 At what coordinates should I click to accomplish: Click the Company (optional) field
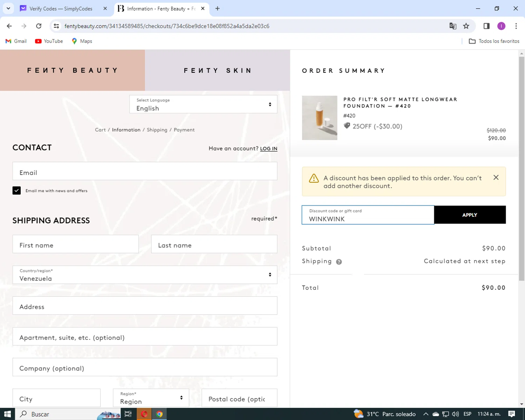tap(145, 367)
